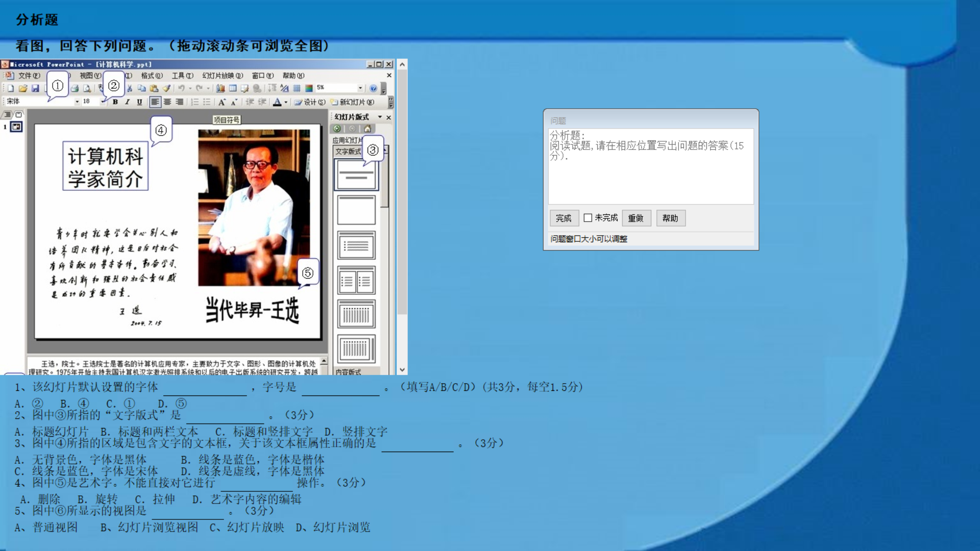This screenshot has width=980, height=551.
Task: Toggle Bold formatting button
Action: click(115, 102)
